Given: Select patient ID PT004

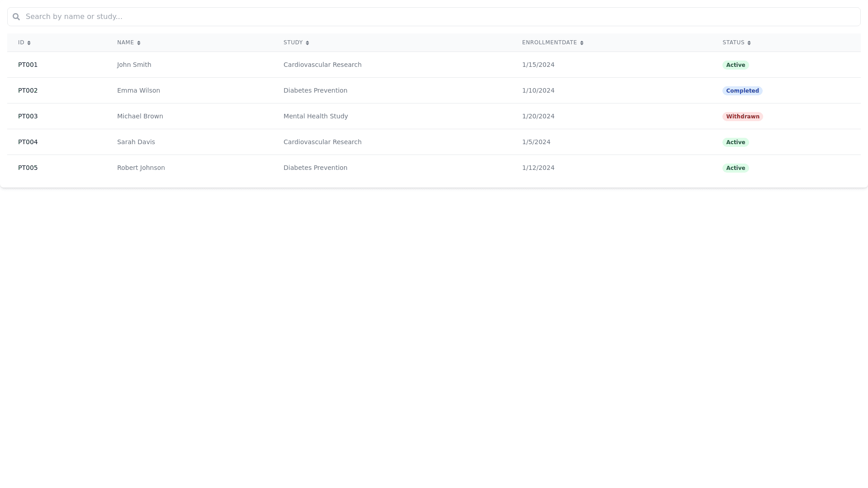Looking at the screenshot, I should click(28, 142).
